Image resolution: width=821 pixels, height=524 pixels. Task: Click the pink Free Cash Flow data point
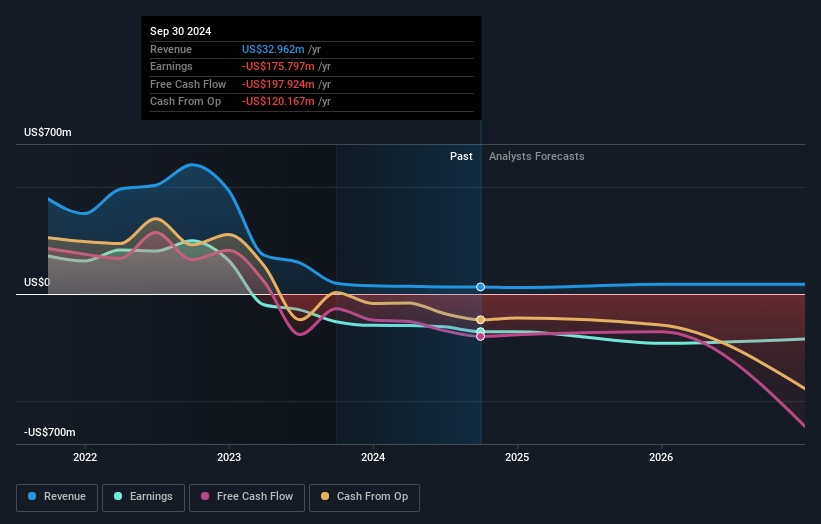480,337
